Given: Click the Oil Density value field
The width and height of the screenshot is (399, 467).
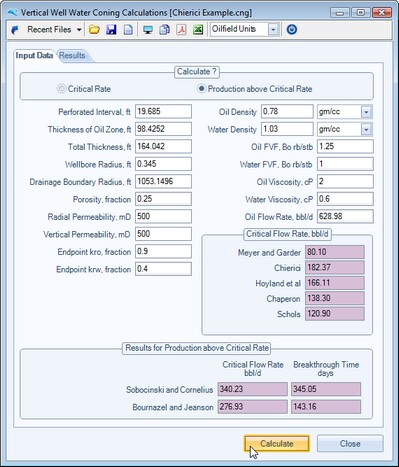Looking at the screenshot, I should pos(287,111).
